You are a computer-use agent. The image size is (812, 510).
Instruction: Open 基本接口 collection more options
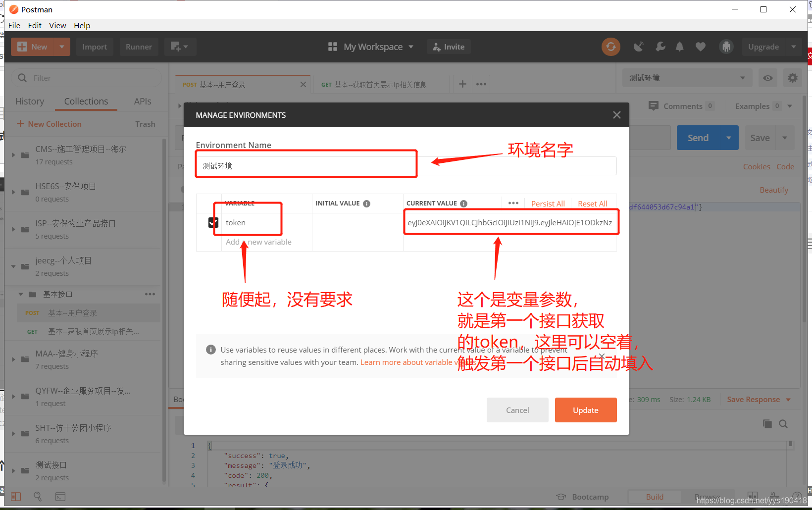coord(150,294)
